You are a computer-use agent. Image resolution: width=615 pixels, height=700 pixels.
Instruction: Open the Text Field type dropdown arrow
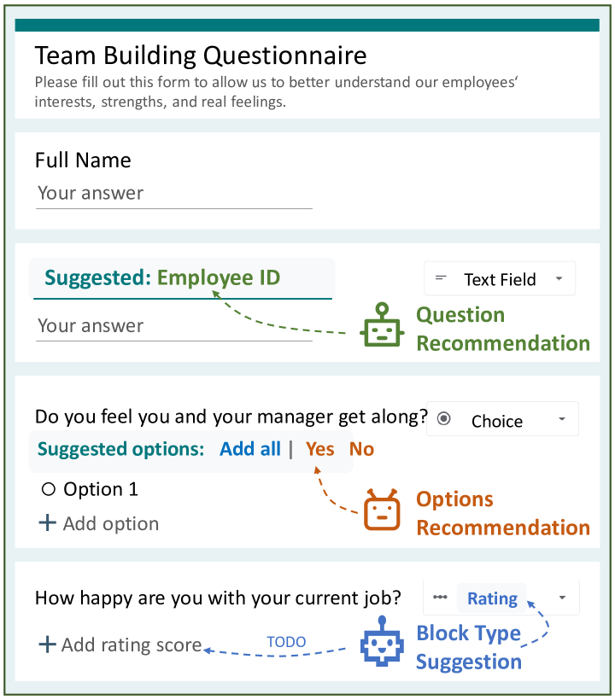(x=559, y=278)
